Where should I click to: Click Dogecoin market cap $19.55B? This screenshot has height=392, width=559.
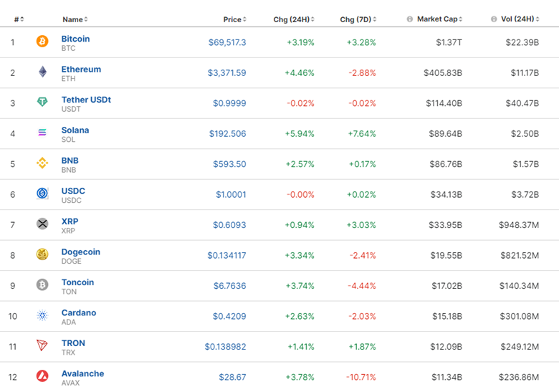(x=446, y=256)
